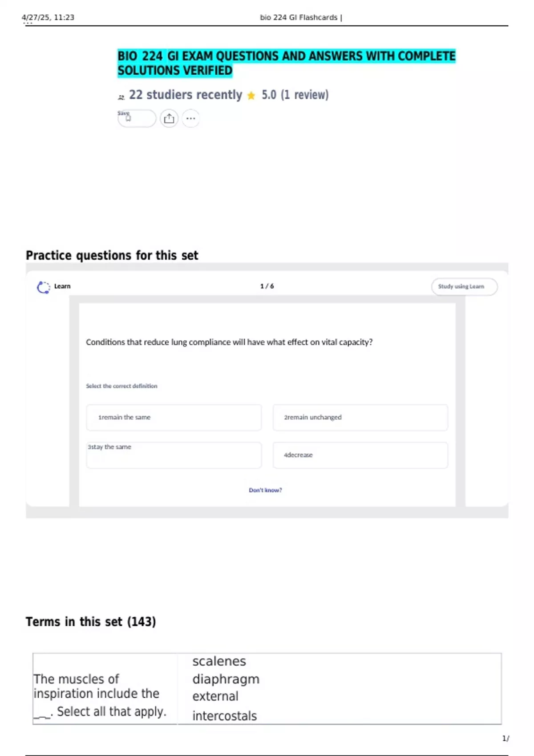Click the 'Study using Learn' button
Image resolution: width=534 pixels, height=756 pixels.
464,286
